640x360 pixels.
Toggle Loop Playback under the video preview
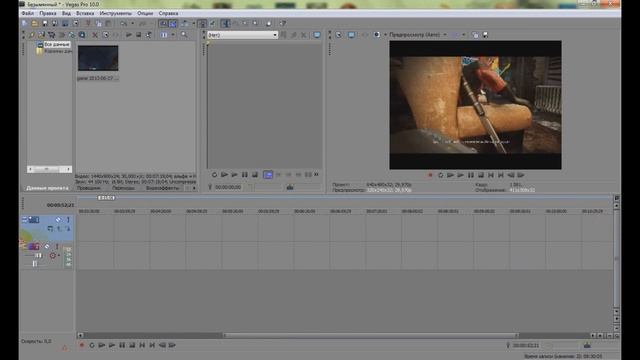click(440, 175)
